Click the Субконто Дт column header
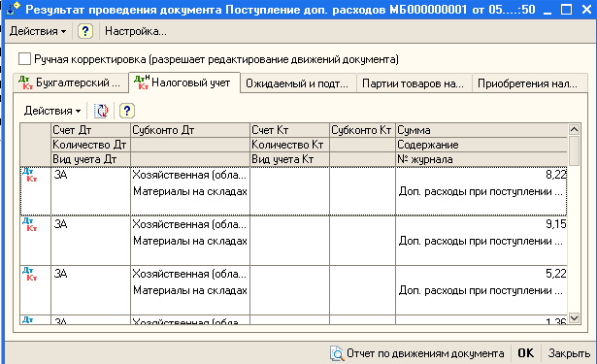 coord(190,130)
